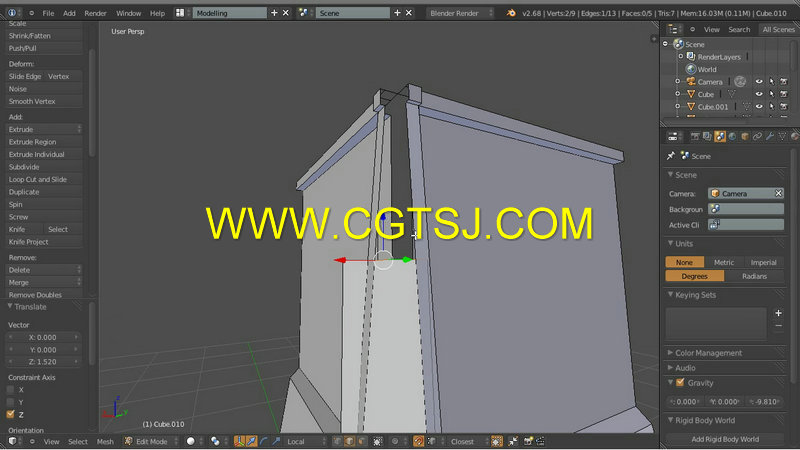Switch to vertex select mode
This screenshot has height=450, width=800.
click(x=337, y=441)
